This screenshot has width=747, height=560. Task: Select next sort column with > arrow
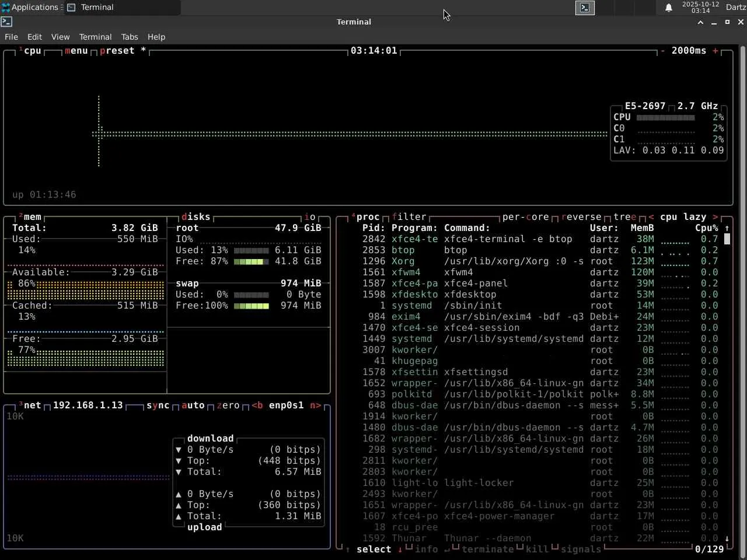click(x=715, y=217)
